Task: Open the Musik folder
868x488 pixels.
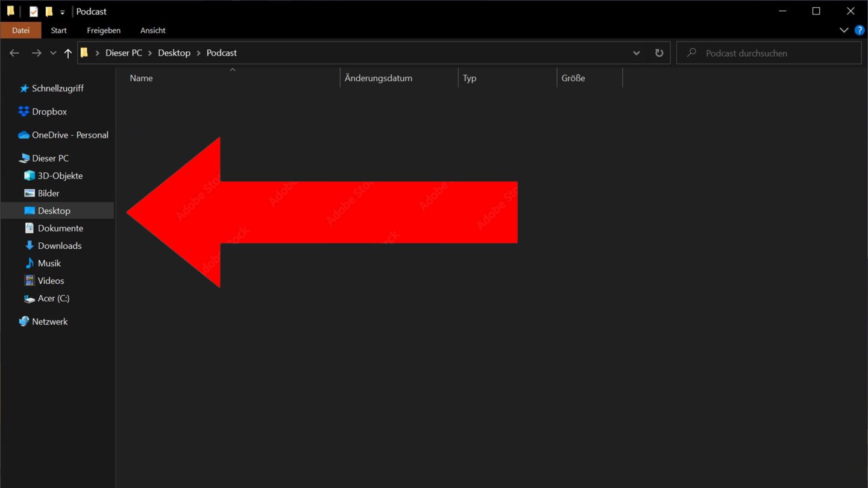Action: 49,263
